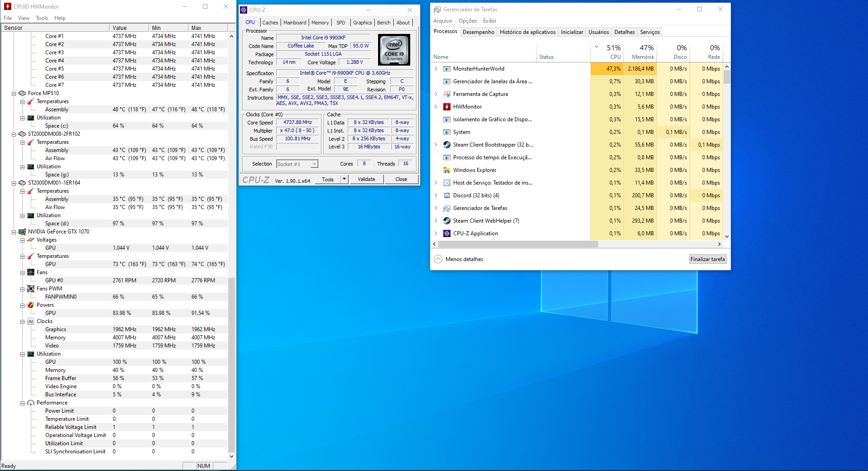Open the Desempenho tab in Task Manager
The width and height of the screenshot is (868, 471).
click(x=479, y=32)
